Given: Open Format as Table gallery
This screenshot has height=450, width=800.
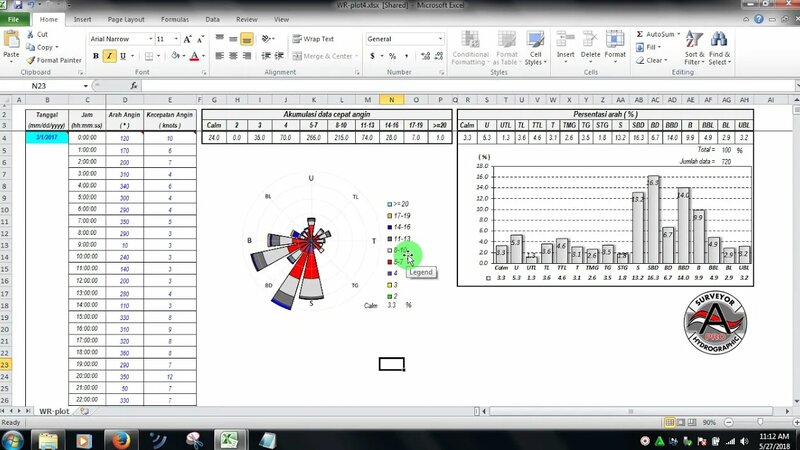Looking at the screenshot, I should tap(506, 47).
